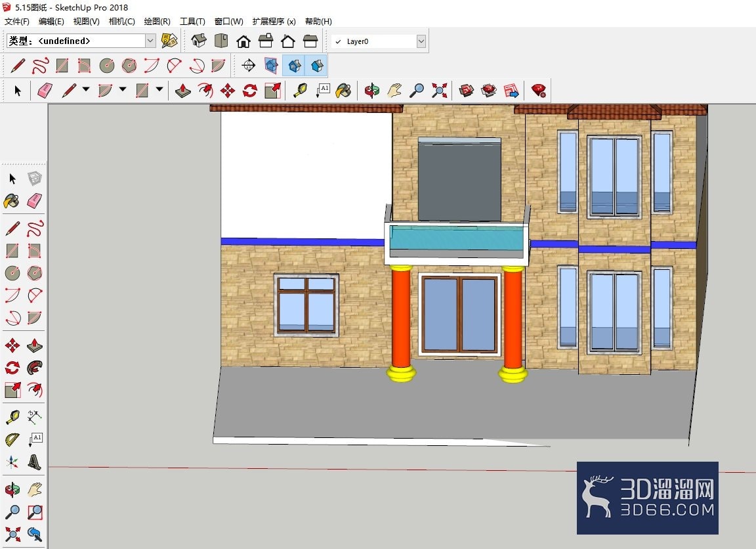Toggle the Section Fill display button
This screenshot has height=549, width=756.
click(316, 66)
